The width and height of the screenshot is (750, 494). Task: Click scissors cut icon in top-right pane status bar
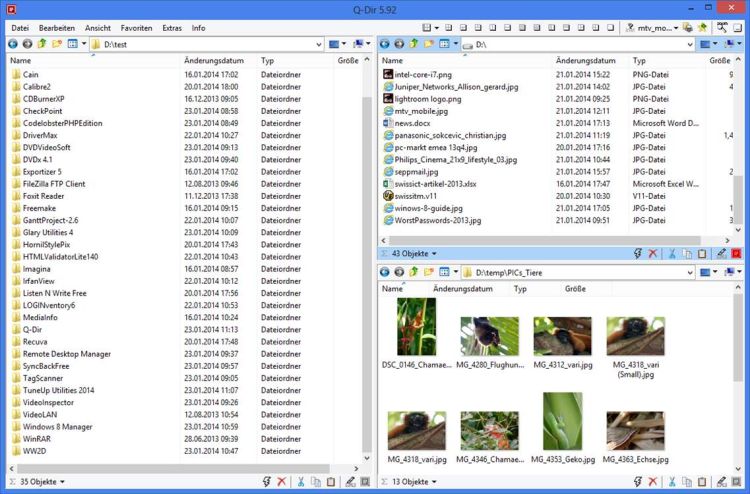tap(673, 254)
